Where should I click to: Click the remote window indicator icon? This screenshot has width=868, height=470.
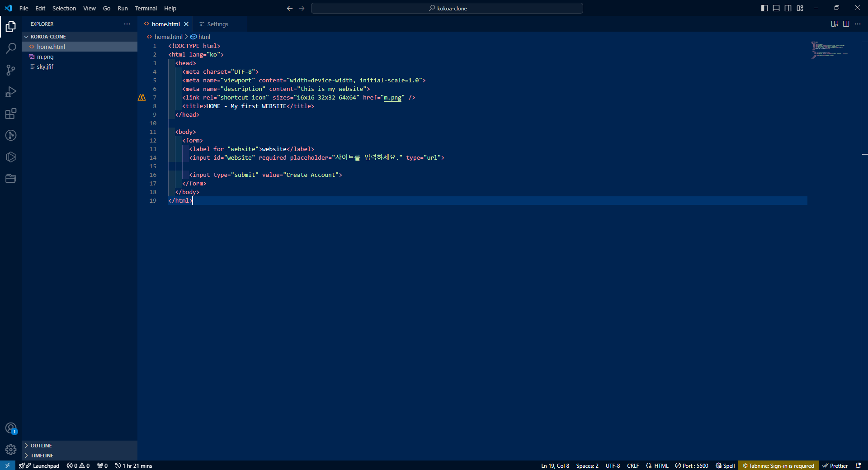click(x=8, y=465)
